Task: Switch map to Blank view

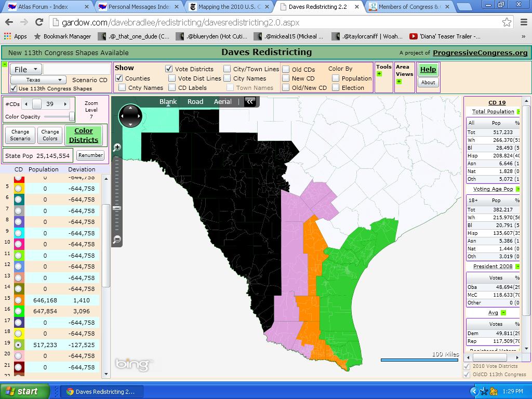Action: (x=168, y=101)
